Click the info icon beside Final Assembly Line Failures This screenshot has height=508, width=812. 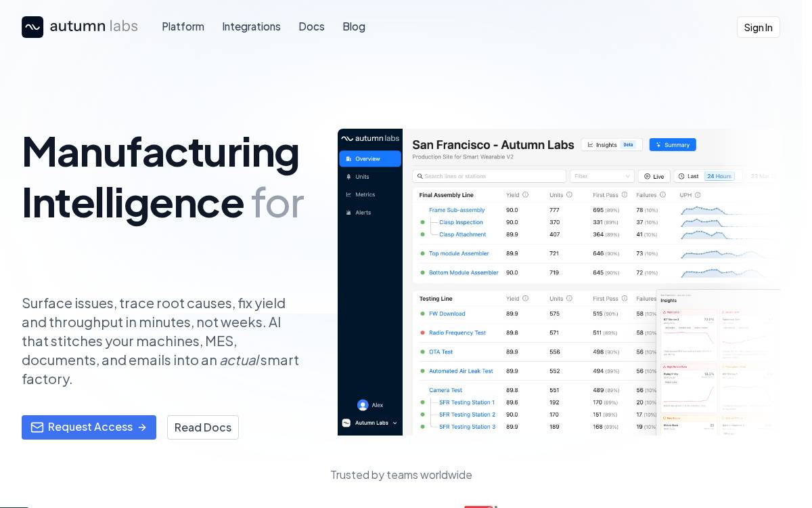coord(664,195)
